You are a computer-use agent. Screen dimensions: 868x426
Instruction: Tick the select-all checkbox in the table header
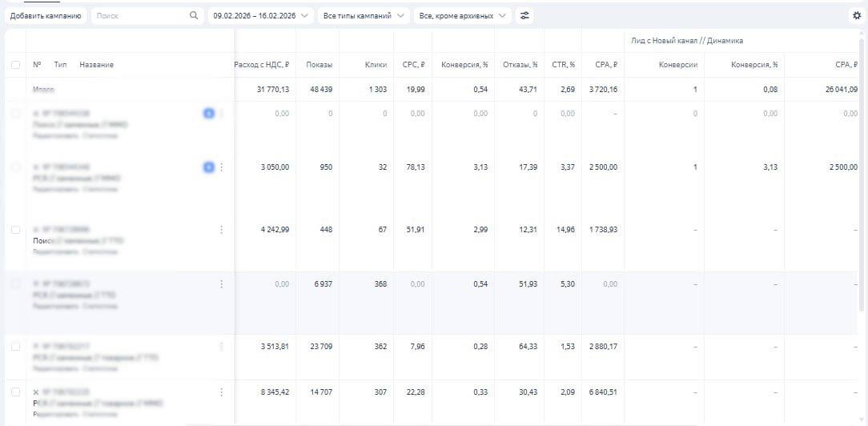coord(15,65)
